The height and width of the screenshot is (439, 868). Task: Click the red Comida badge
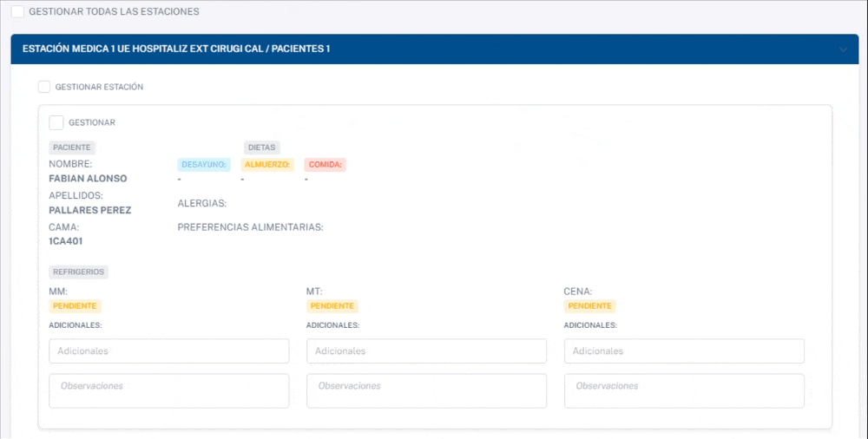325,165
